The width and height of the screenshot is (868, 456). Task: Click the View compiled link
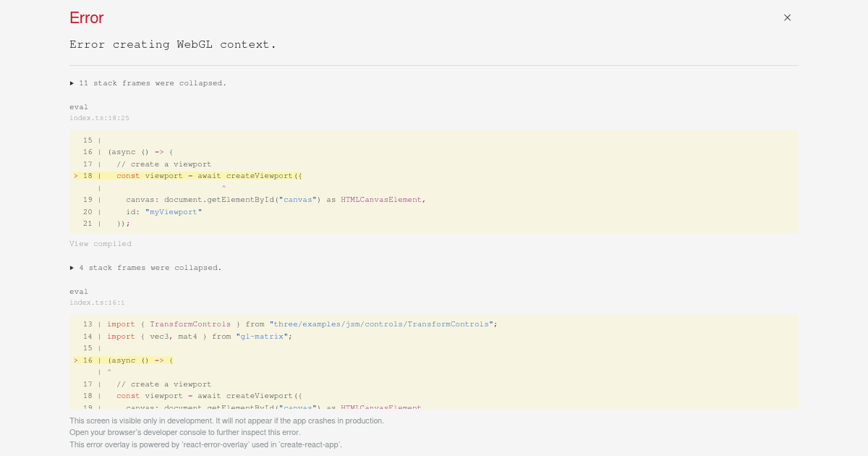pos(101,243)
